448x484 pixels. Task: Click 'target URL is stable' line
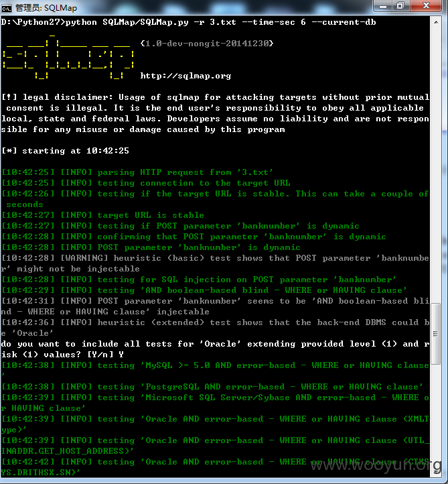(102, 215)
